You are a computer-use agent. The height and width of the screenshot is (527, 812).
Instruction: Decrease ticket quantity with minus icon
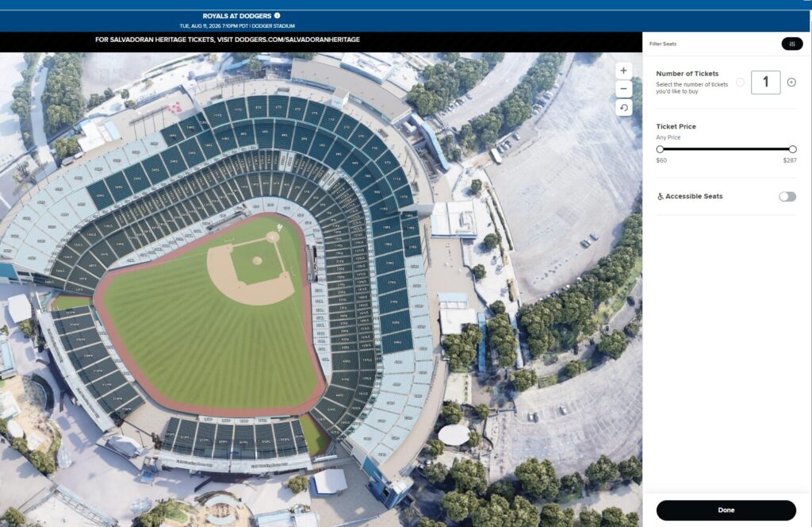740,82
